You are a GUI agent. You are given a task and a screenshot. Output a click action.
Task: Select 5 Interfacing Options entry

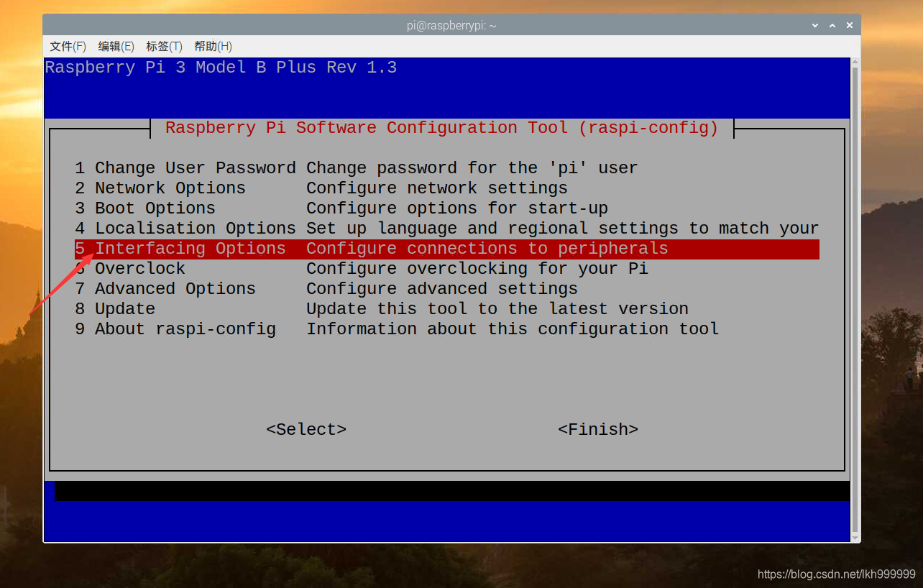pyautogui.click(x=446, y=249)
